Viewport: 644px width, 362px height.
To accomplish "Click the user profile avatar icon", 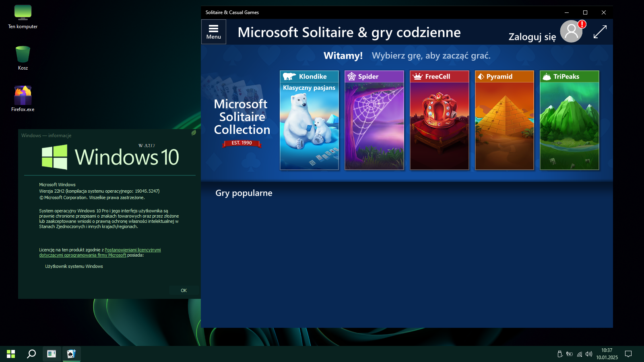I will pos(571,32).
